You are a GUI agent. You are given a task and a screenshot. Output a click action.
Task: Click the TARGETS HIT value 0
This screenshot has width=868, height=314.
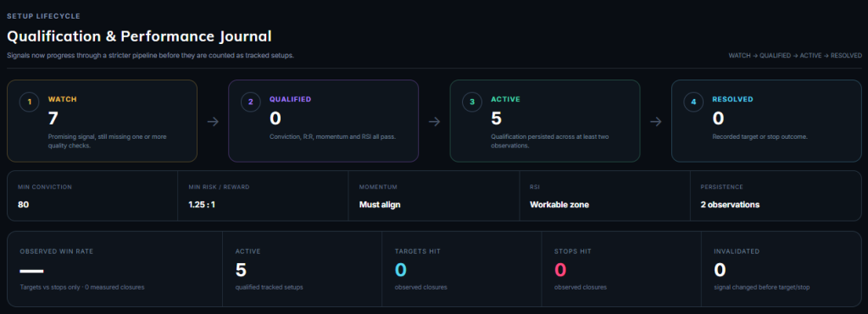(401, 270)
